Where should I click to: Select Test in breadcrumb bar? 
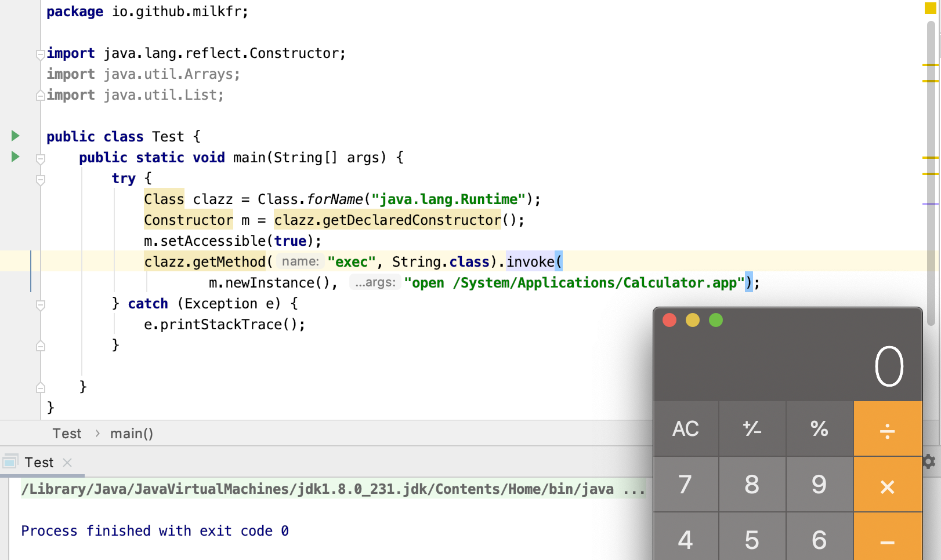67,433
